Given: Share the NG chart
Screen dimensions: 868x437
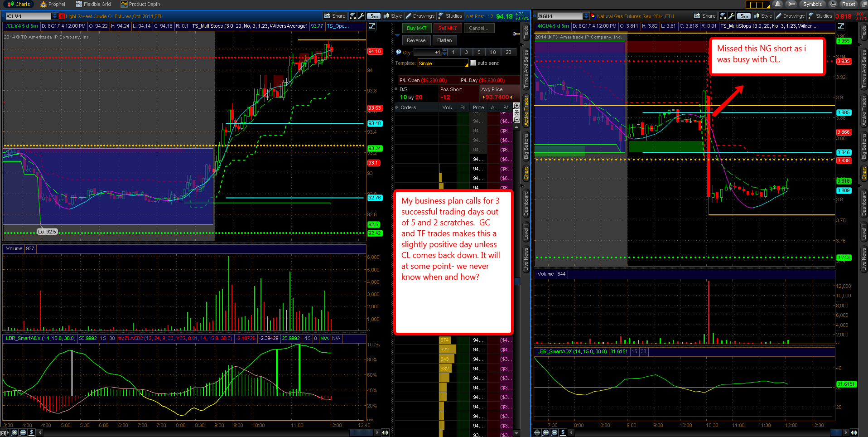Looking at the screenshot, I should pyautogui.click(x=705, y=16).
